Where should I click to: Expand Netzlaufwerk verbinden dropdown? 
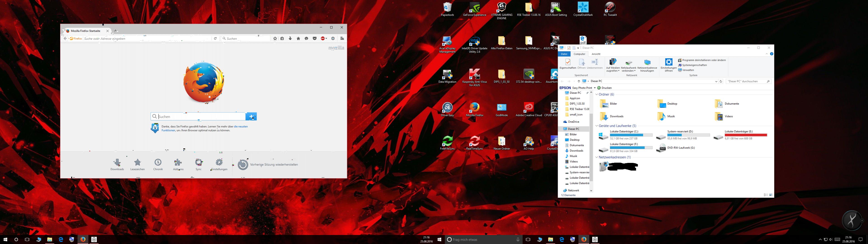coord(635,71)
